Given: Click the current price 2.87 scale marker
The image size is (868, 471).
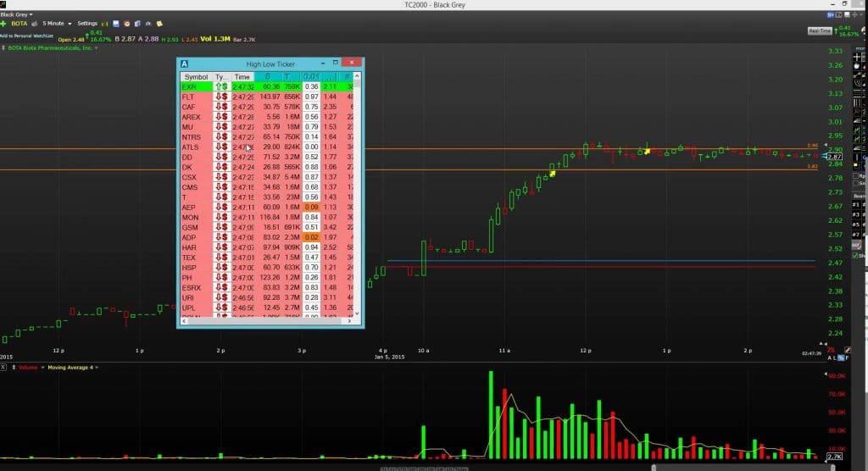Looking at the screenshot, I should [x=834, y=158].
